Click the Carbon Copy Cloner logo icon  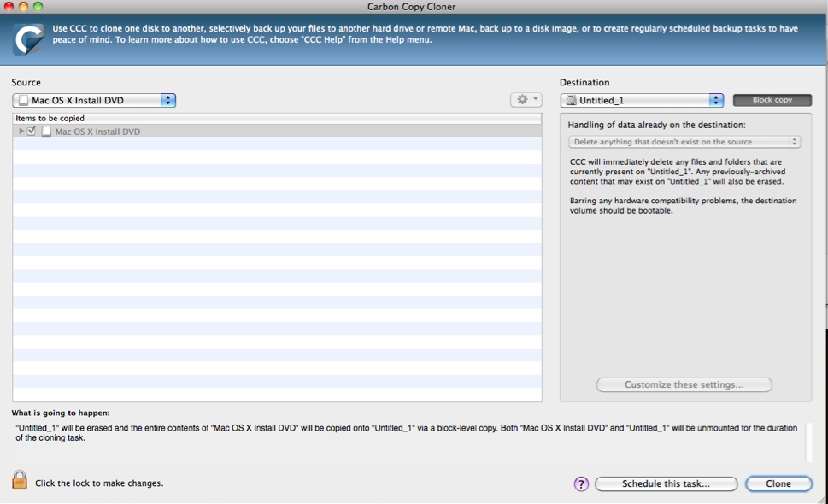point(28,39)
